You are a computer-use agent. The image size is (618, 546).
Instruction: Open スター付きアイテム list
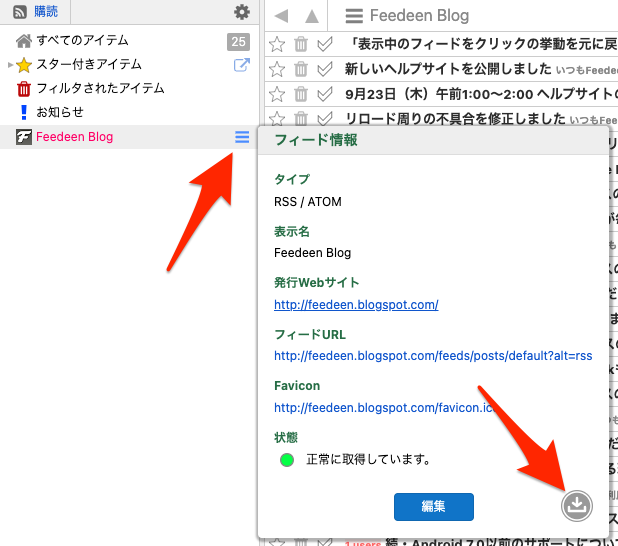tap(89, 64)
